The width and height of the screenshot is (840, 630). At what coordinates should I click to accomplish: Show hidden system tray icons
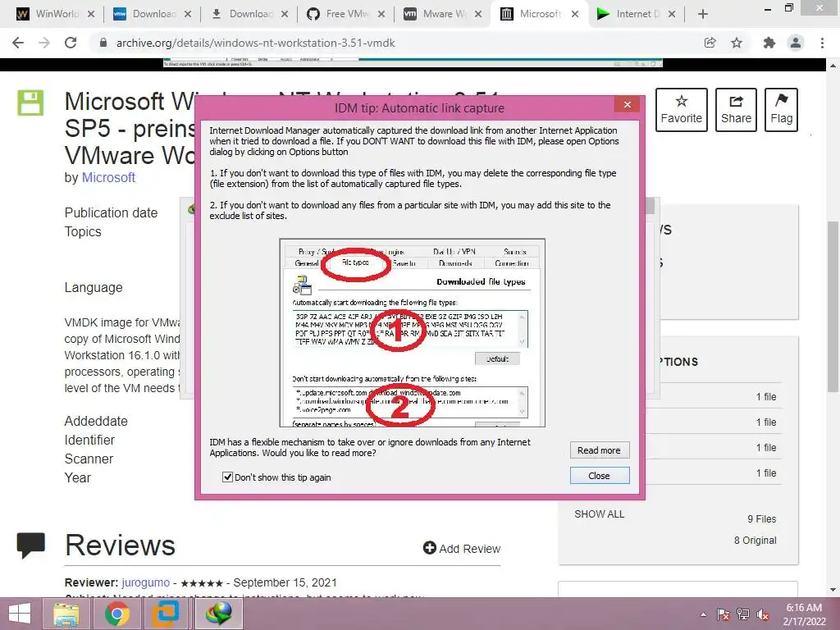[703, 614]
